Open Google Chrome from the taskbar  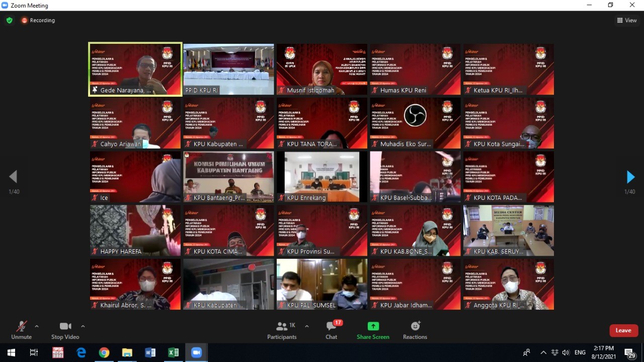tap(104, 352)
